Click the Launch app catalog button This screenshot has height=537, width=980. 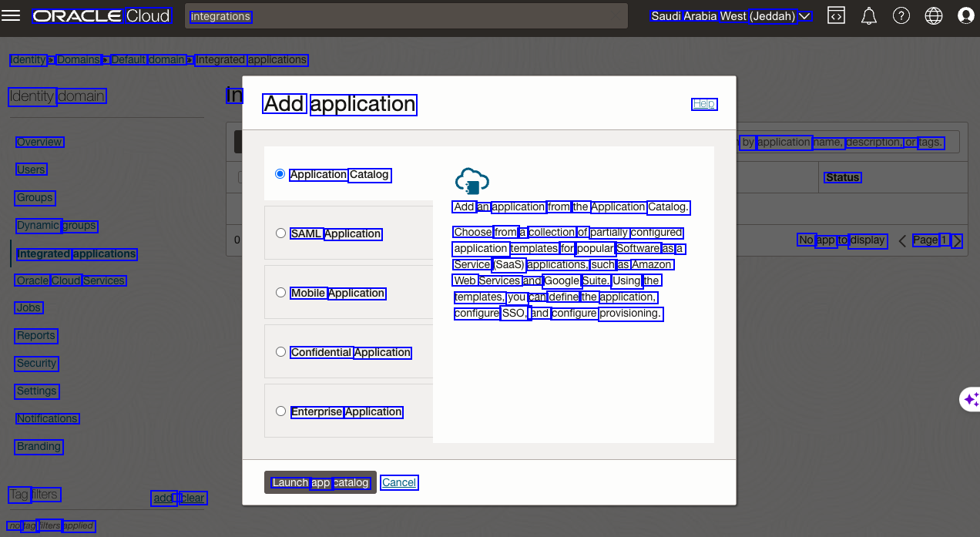pos(320,482)
